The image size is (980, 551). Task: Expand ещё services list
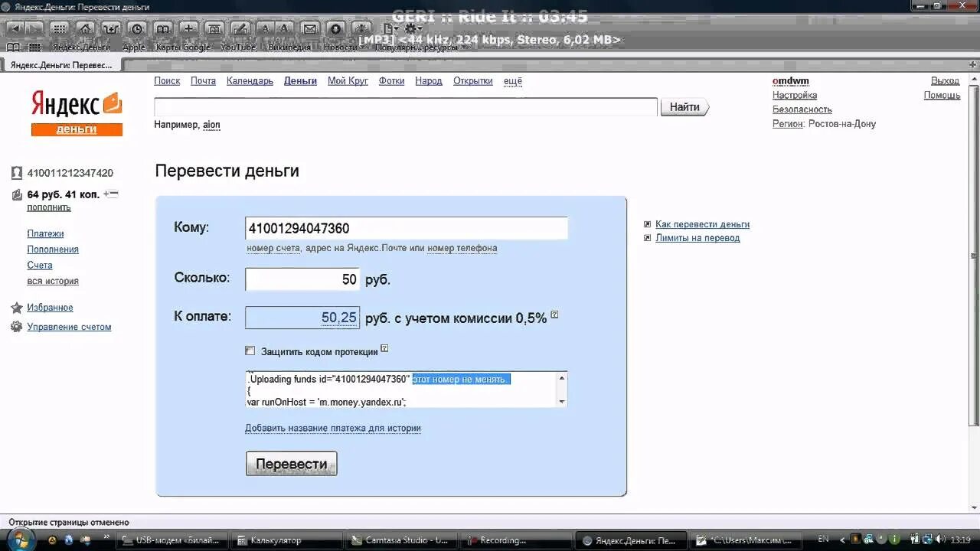513,80
